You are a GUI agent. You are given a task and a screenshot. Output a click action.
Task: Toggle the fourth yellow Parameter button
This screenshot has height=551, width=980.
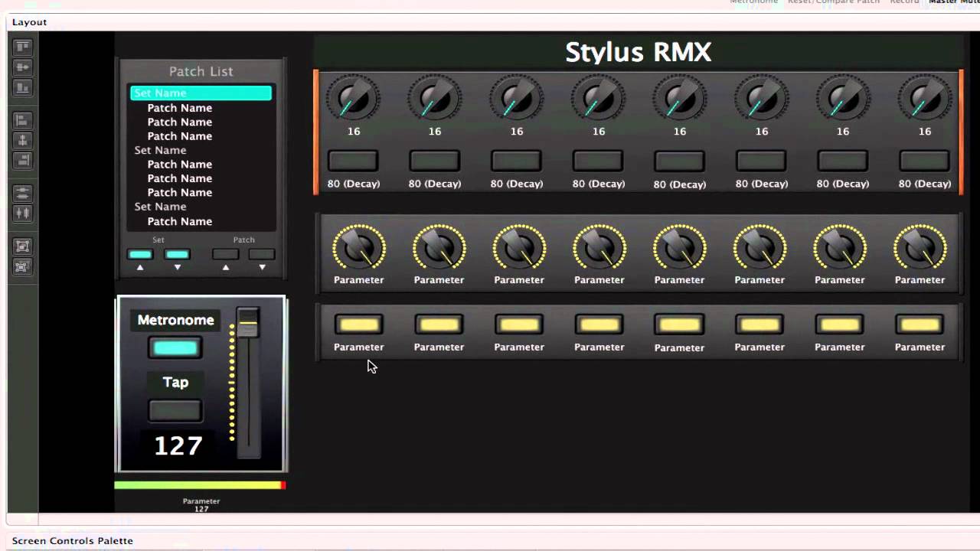click(x=599, y=324)
